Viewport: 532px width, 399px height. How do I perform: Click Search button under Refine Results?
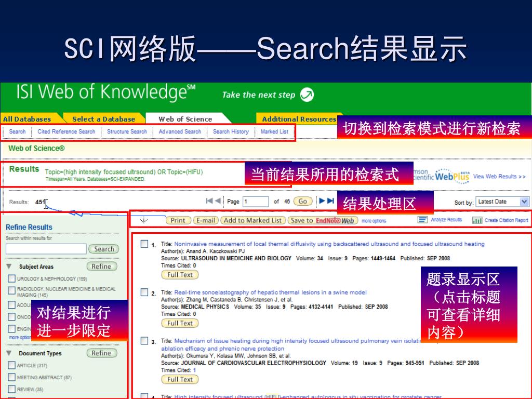104,249
